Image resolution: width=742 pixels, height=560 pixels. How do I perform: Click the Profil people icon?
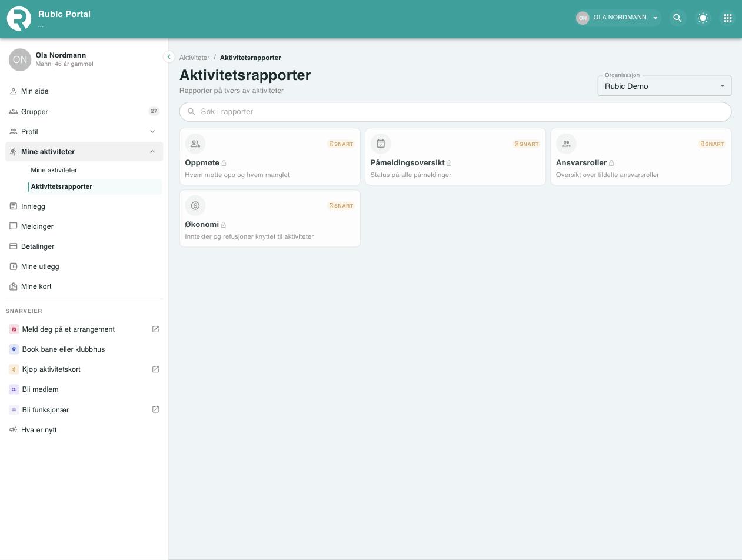(x=14, y=131)
